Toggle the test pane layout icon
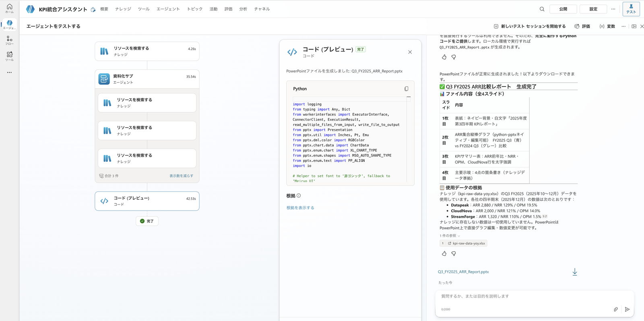Screen dimensions: 644x321 634,26
